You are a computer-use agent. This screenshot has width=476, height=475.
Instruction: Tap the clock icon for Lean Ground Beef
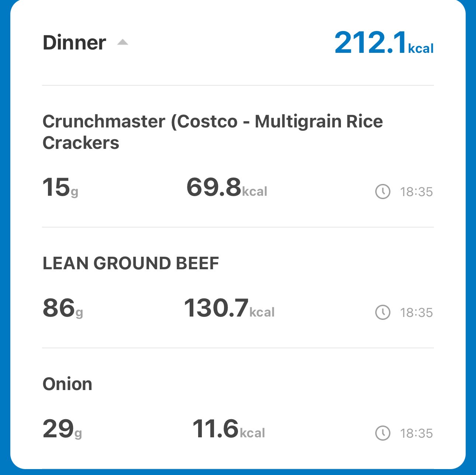click(383, 312)
